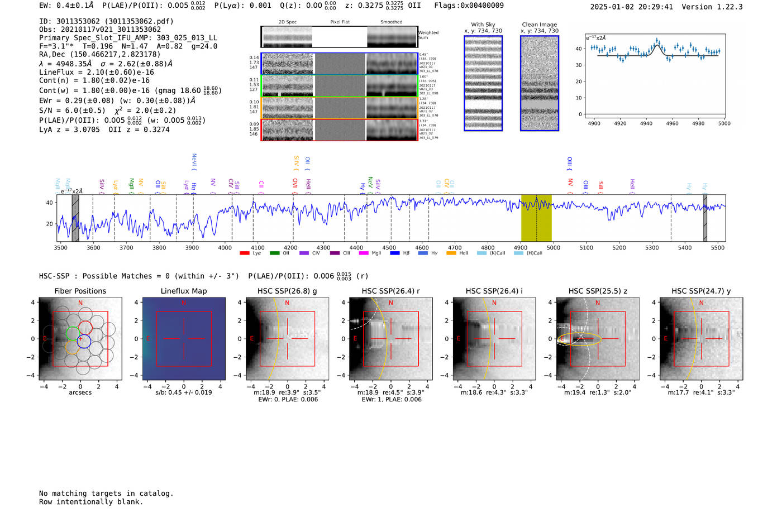
Task: Click the Clean Image panel
Action: coord(540,83)
